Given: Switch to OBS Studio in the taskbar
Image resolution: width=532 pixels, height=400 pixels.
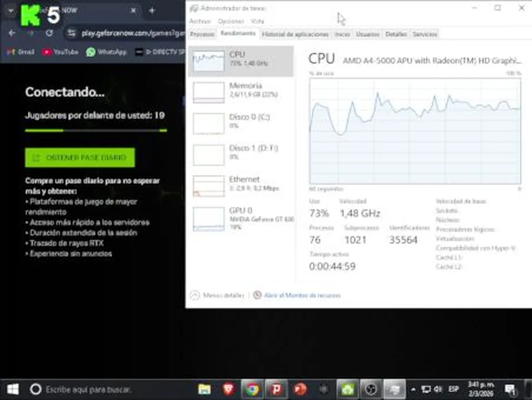Looking at the screenshot, I should (371, 389).
